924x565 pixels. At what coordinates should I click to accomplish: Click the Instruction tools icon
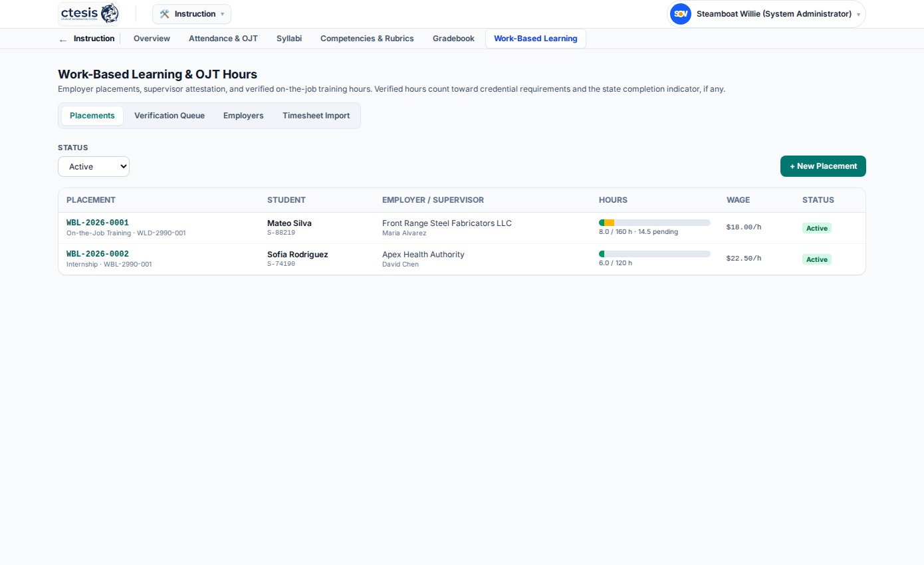164,14
